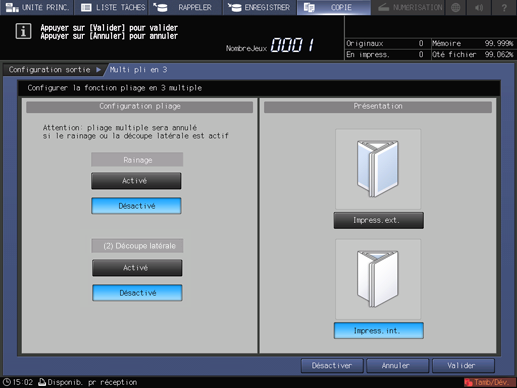This screenshot has height=388, width=517.
Task: Click the outside-print tri-fold illustration
Action: tap(378, 169)
